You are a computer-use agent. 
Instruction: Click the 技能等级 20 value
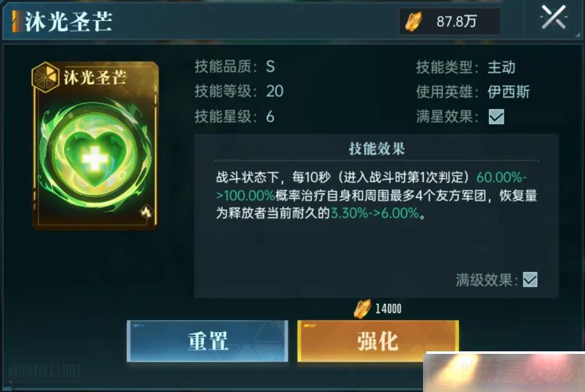pyautogui.click(x=274, y=91)
